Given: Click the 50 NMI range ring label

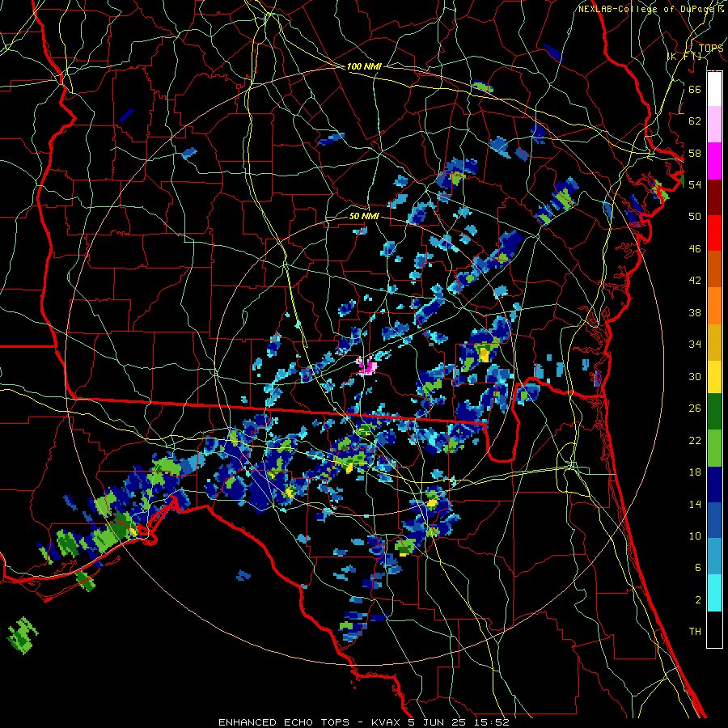Looking at the screenshot, I should 364,216.
